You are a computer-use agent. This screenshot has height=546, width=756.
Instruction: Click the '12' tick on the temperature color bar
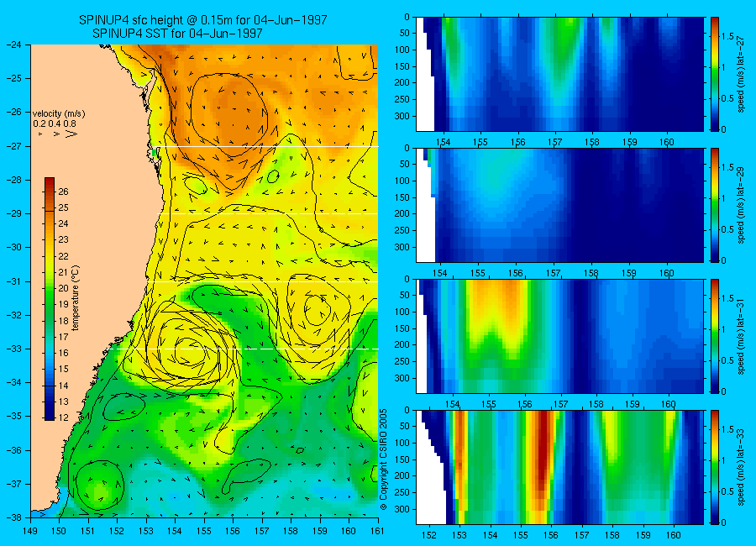pos(64,417)
